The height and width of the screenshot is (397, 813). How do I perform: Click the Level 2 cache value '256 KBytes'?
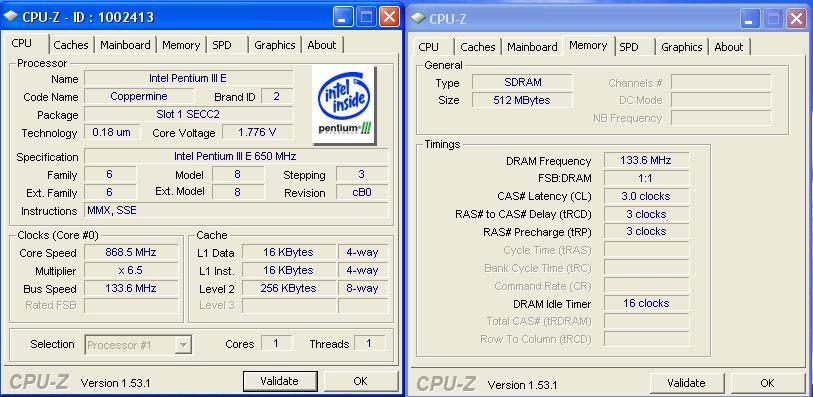(x=289, y=288)
